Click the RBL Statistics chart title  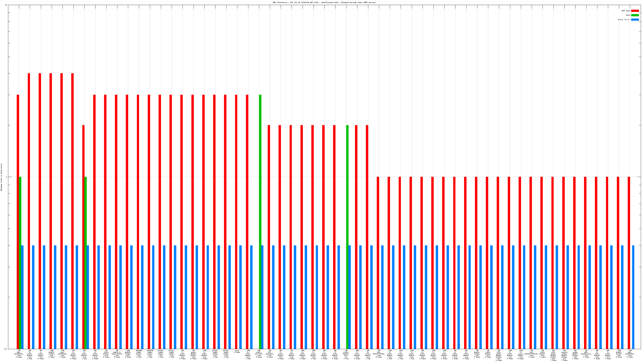324,2
